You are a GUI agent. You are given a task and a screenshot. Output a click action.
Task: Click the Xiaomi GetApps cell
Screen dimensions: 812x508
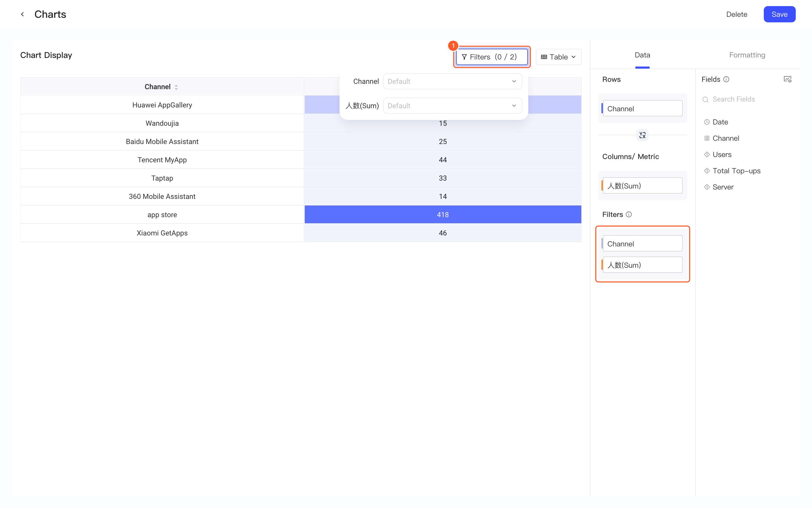click(x=162, y=233)
